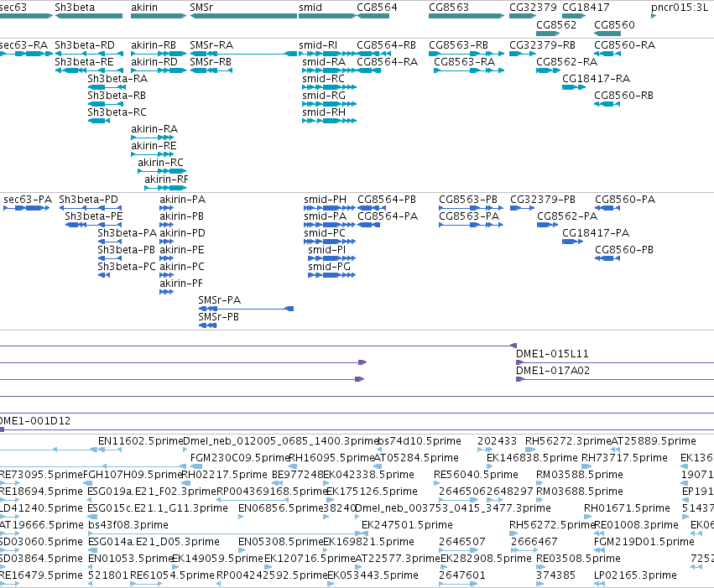Click the CG18417-RA transcript label

[x=596, y=79]
